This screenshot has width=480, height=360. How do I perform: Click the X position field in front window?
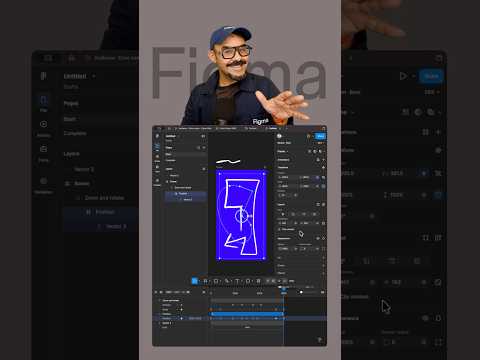(287, 177)
